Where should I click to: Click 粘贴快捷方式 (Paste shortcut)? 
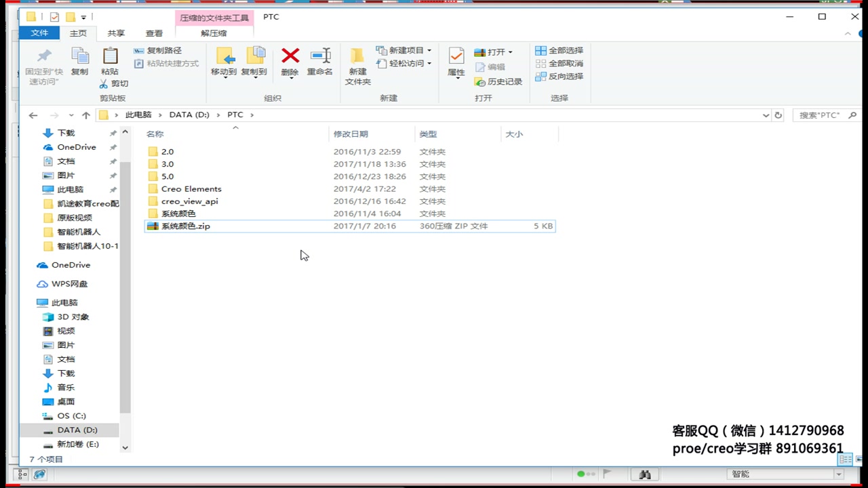pos(166,63)
